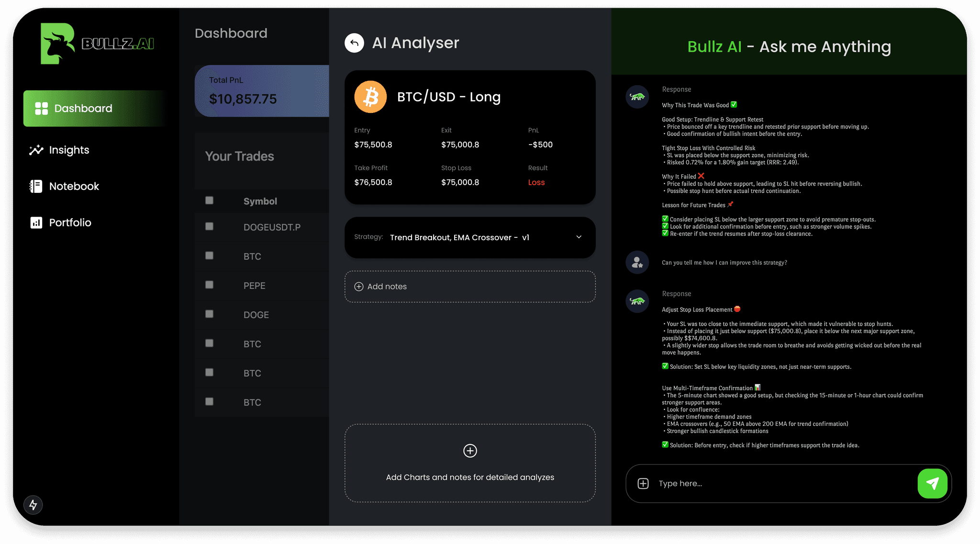
Task: Click the plus icon next to Add notes
Action: [359, 287]
